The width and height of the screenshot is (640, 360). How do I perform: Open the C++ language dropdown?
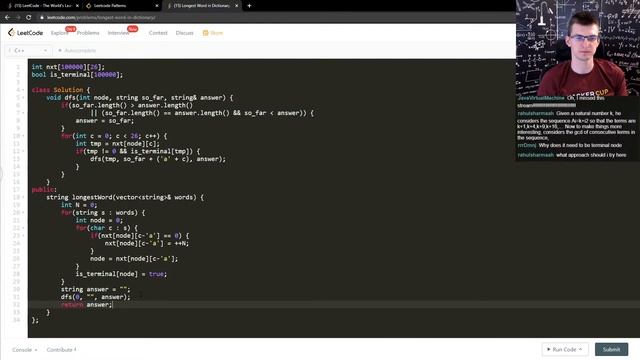(x=28, y=50)
